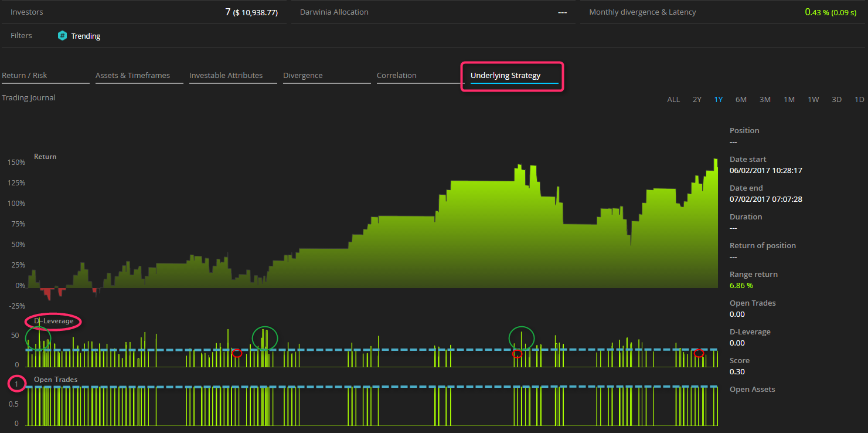Switch chart to 6M range
The image size is (868, 433).
pyautogui.click(x=741, y=100)
